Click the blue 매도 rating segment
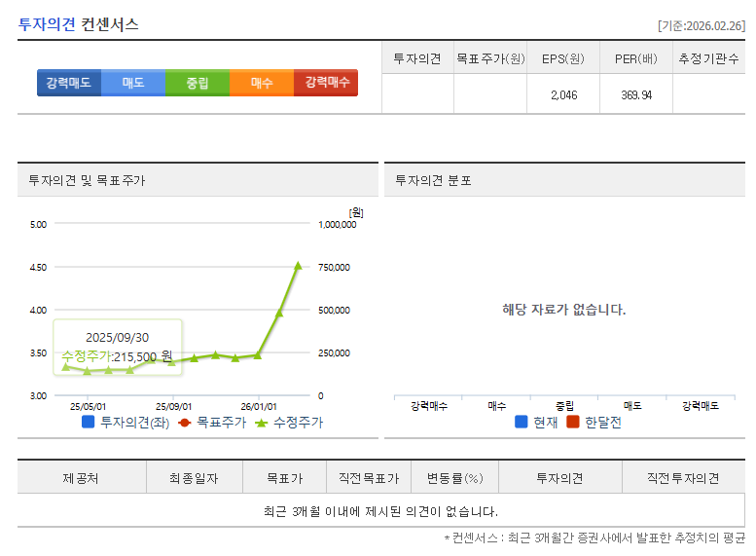 tap(133, 83)
